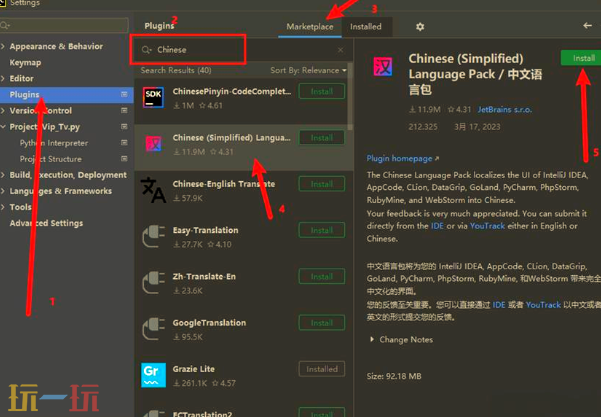Open the first YouTrack link in English description
The width and height of the screenshot is (601, 417).
487,226
